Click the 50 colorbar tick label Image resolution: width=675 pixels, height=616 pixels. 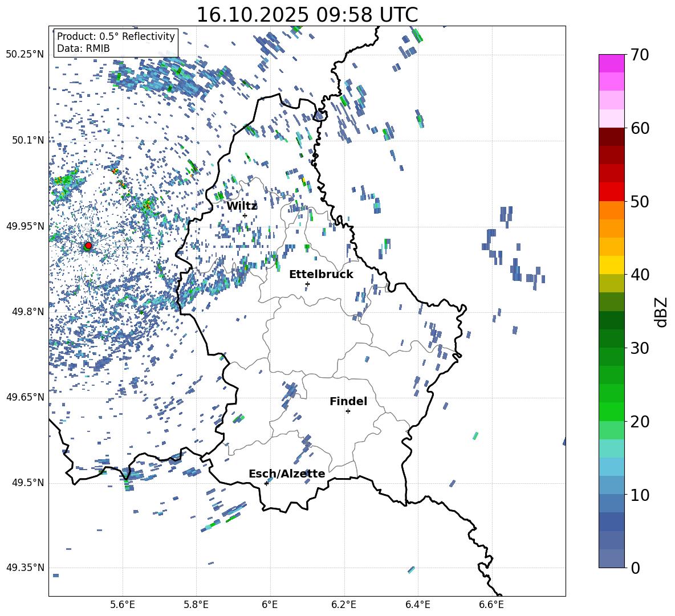[x=639, y=202]
